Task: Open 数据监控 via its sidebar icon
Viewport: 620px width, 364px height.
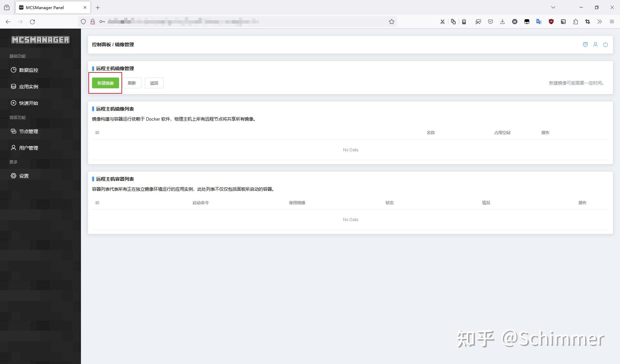Action: coord(13,70)
